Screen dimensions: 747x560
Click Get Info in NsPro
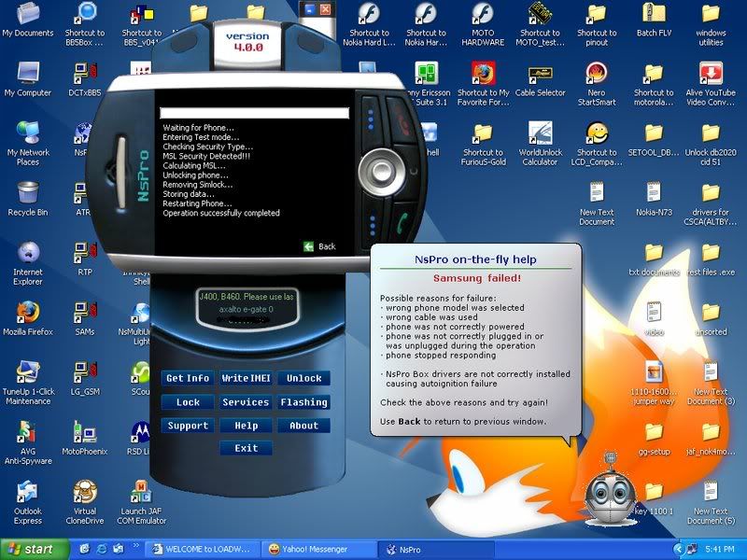188,379
